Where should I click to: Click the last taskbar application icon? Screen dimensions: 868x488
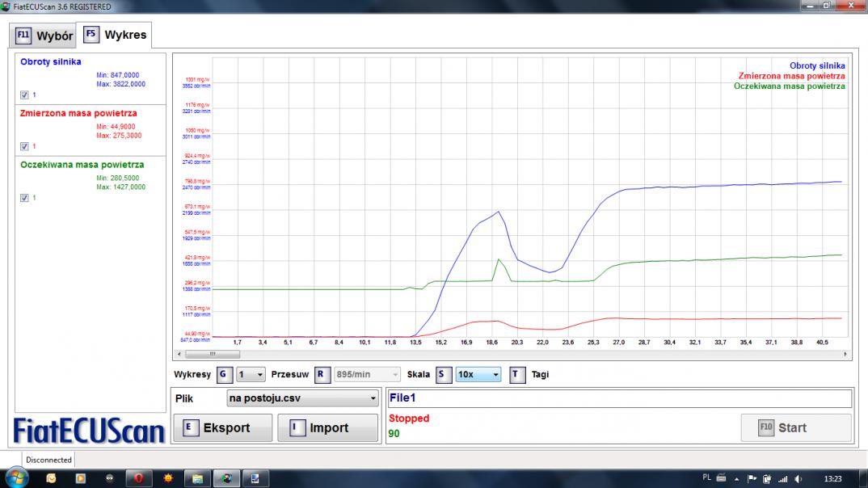(255, 478)
